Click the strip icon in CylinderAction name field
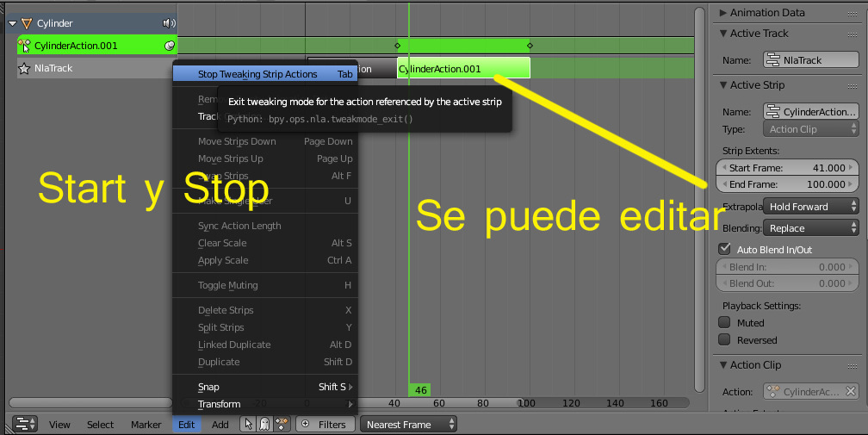 772,111
